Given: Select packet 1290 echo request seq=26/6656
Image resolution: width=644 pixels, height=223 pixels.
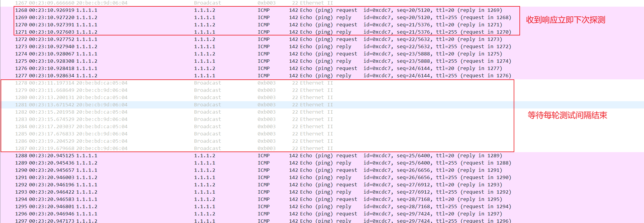Looking at the screenshot, I should point(263,170).
